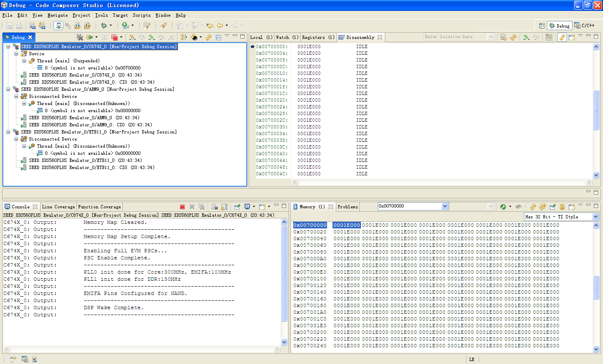
Task: Click the Save icon in main toolbar
Action: (10, 26)
